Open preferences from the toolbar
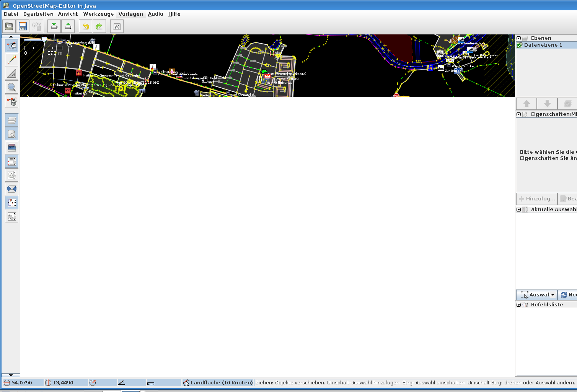 click(x=117, y=26)
